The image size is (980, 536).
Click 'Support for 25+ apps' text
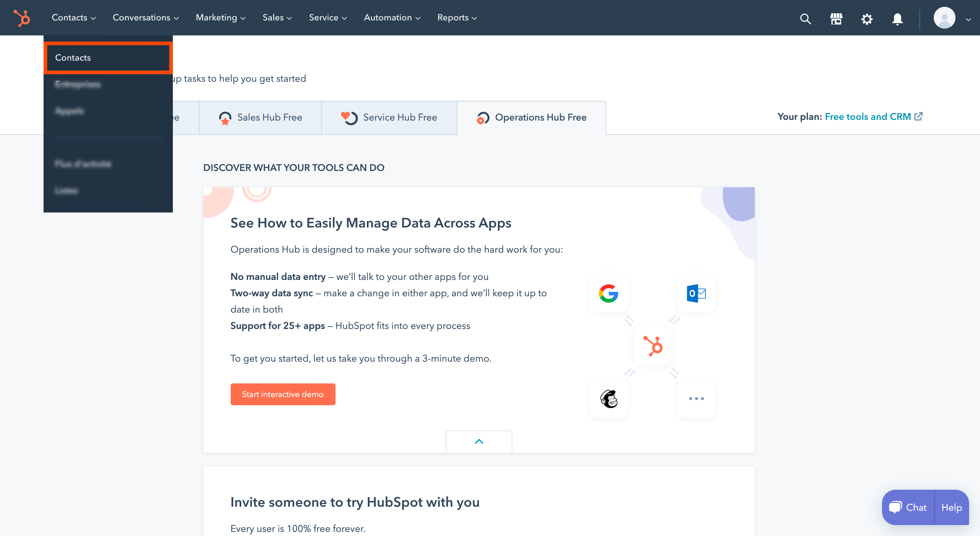[x=278, y=326]
